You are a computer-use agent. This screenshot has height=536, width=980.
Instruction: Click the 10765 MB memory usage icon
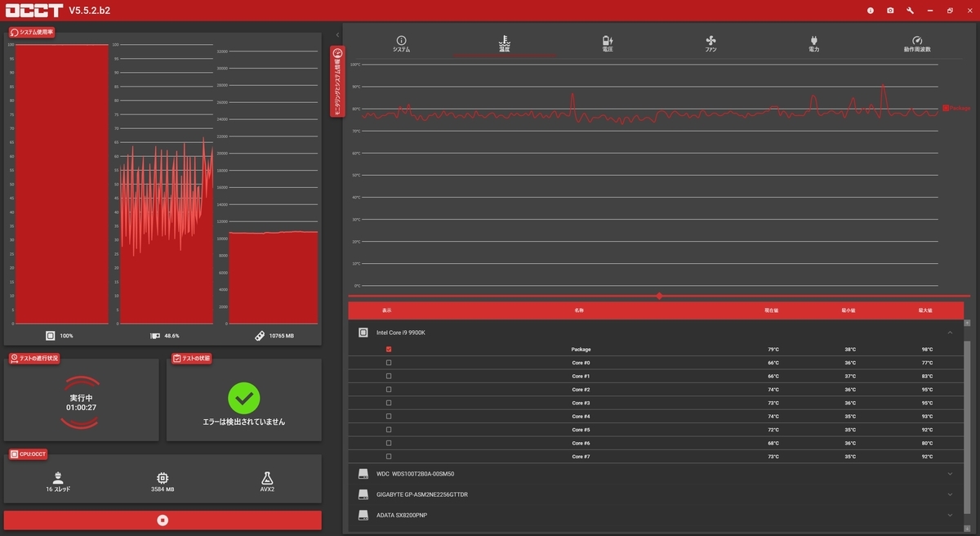pos(260,335)
